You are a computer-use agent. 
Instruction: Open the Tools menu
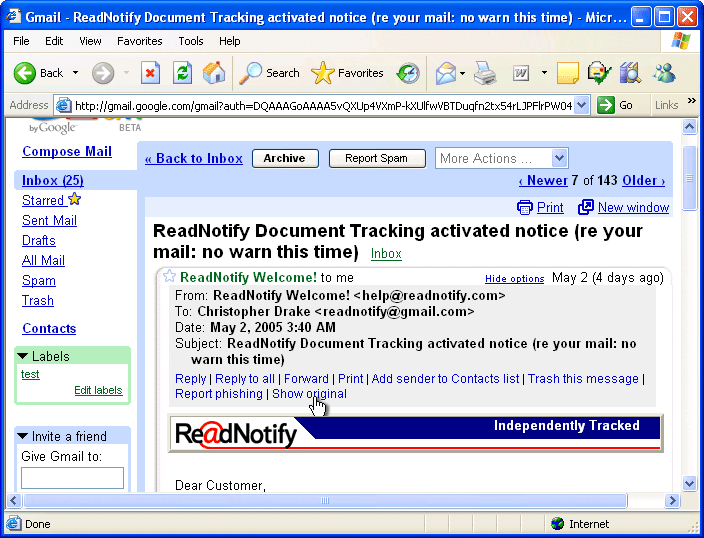point(190,41)
